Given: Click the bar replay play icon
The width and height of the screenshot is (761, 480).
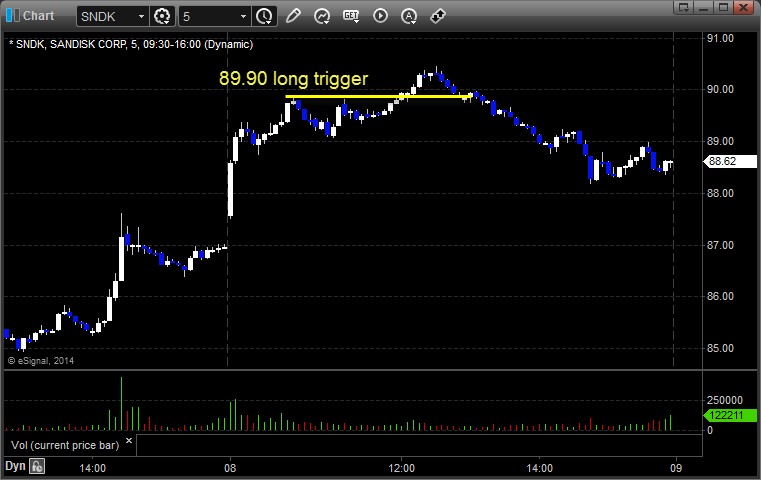Looking at the screenshot, I should (x=380, y=16).
